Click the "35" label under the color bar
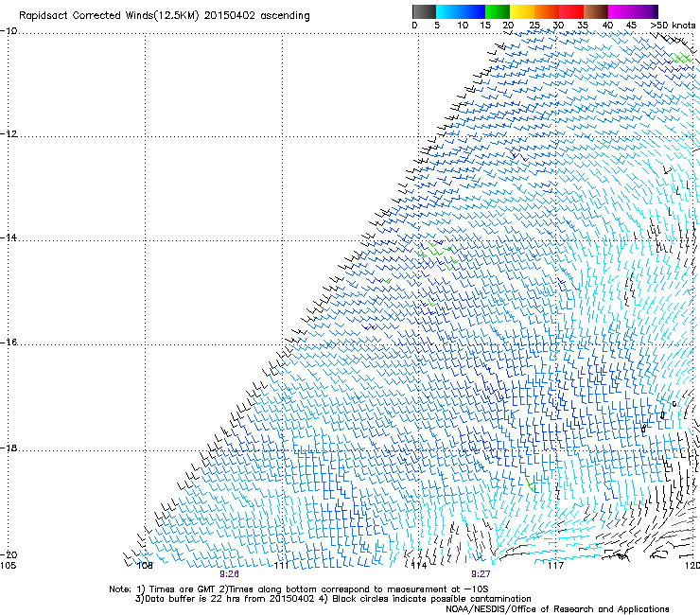 [x=583, y=26]
